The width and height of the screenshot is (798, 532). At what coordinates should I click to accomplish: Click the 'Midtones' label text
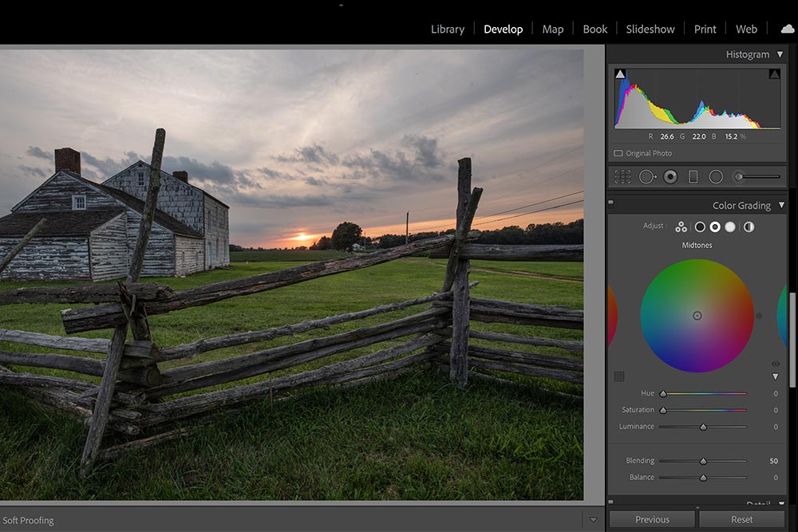coord(697,245)
